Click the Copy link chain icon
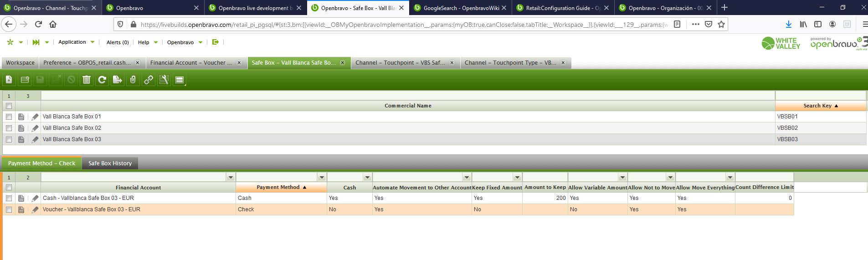This screenshot has height=260, width=868. click(x=149, y=80)
